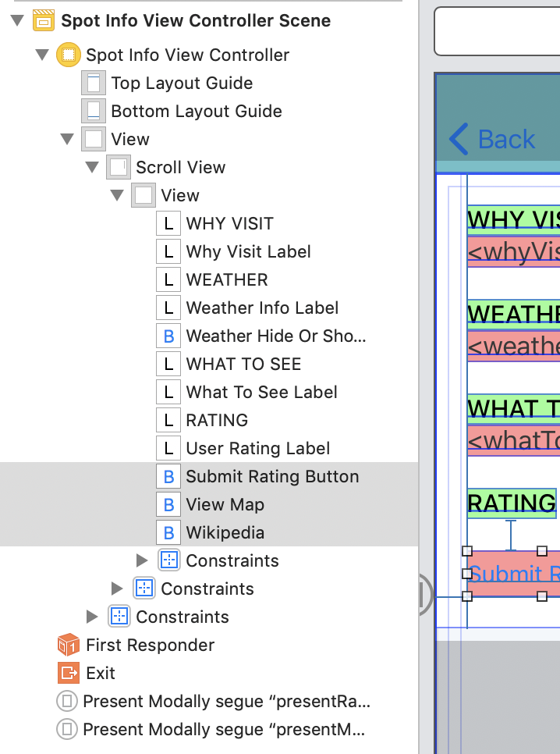Click Submit Rating button on canvas

513,574
